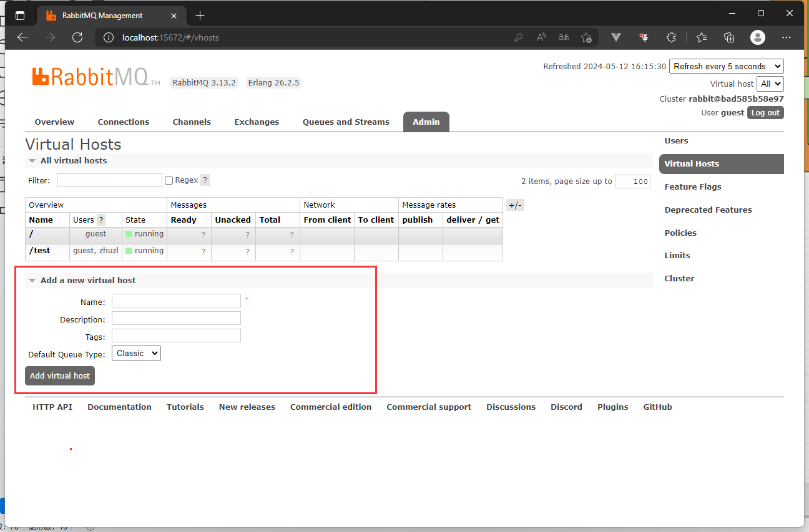809x532 pixels.
Task: Open Commercial support footer link
Action: click(429, 407)
